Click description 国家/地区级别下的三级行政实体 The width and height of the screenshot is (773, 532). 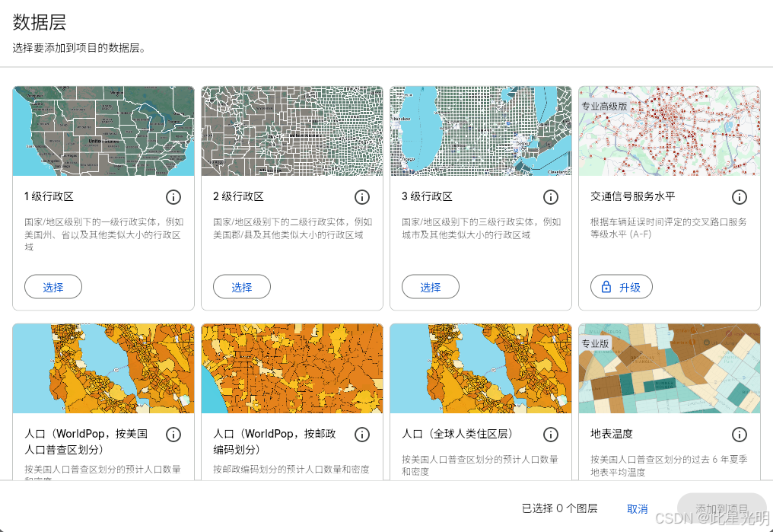coord(481,228)
